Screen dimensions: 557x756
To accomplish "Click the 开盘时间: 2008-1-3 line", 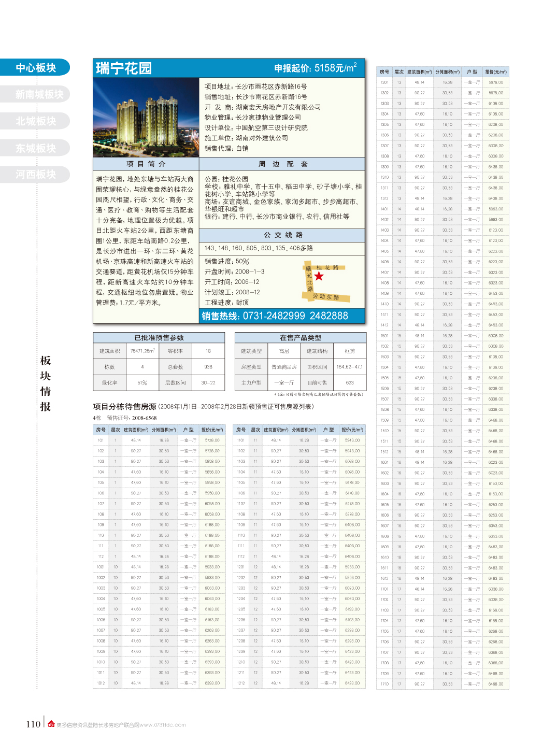I will coord(234,272).
